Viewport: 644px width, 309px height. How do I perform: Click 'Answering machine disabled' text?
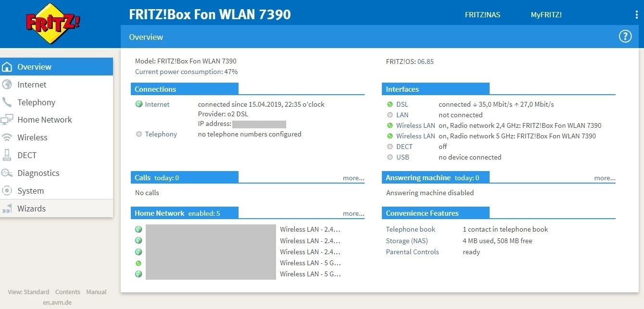coord(430,193)
